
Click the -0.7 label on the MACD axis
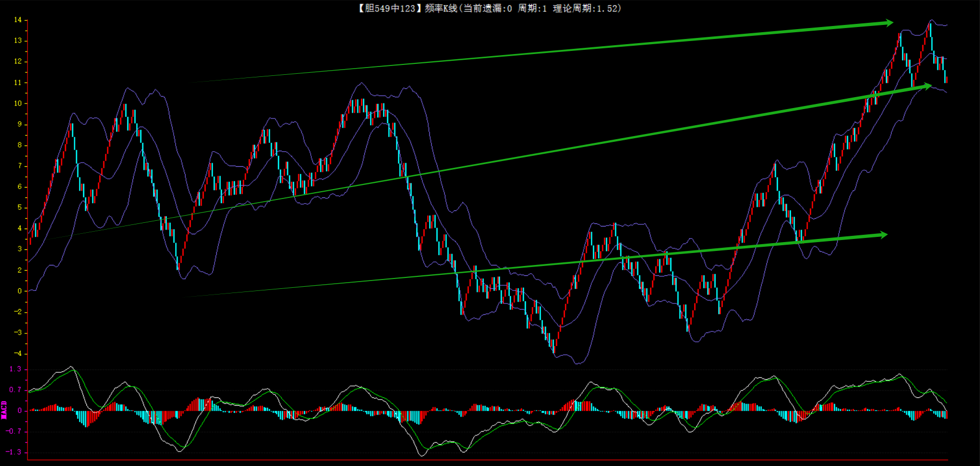point(14,431)
